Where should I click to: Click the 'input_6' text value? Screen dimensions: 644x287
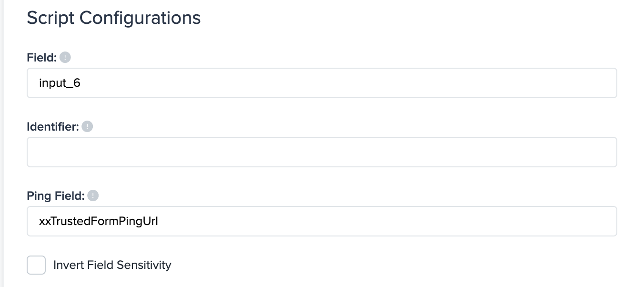60,83
